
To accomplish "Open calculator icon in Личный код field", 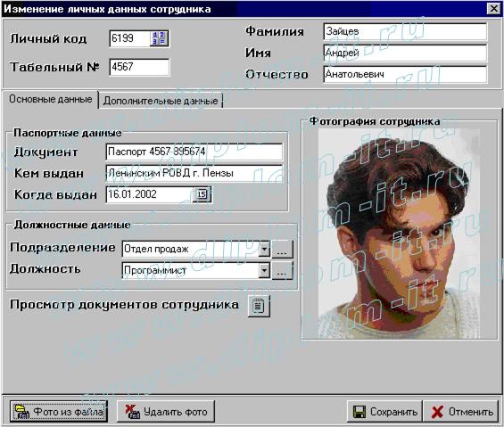I will click(159, 38).
